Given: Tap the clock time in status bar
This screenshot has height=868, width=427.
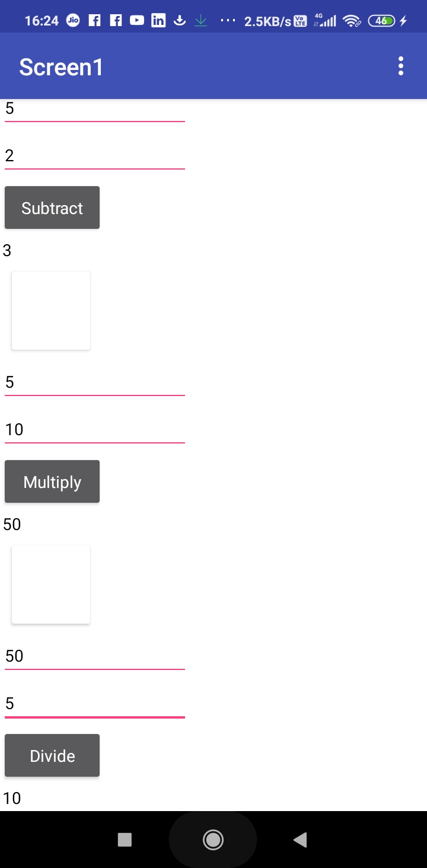Looking at the screenshot, I should pyautogui.click(x=42, y=21).
